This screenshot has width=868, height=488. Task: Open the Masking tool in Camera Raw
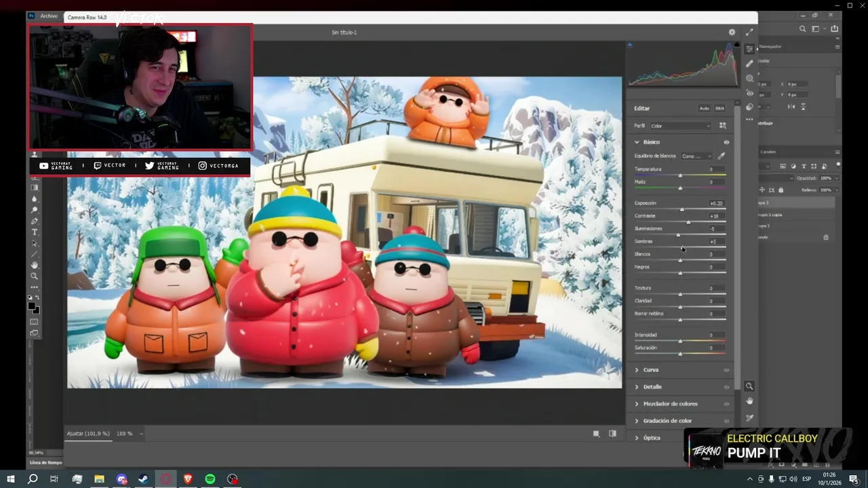[749, 79]
